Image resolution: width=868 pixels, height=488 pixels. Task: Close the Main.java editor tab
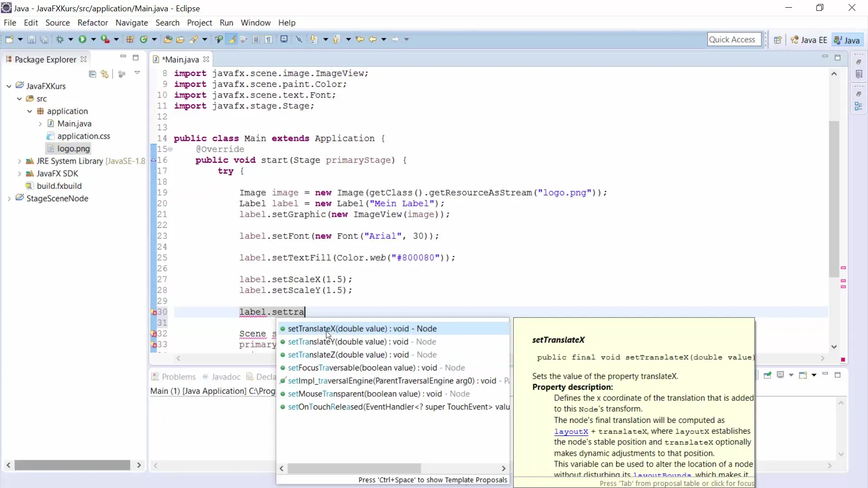pos(206,60)
